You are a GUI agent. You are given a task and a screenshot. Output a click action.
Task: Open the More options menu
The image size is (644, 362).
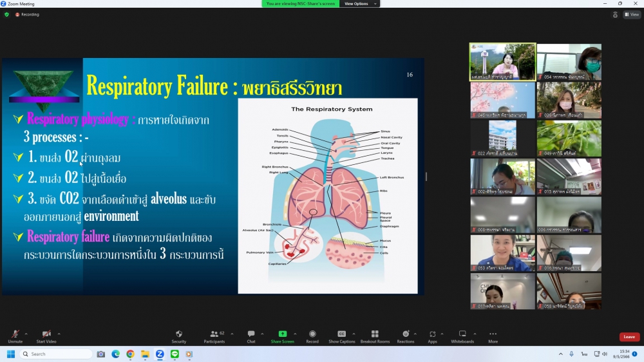tap(493, 336)
